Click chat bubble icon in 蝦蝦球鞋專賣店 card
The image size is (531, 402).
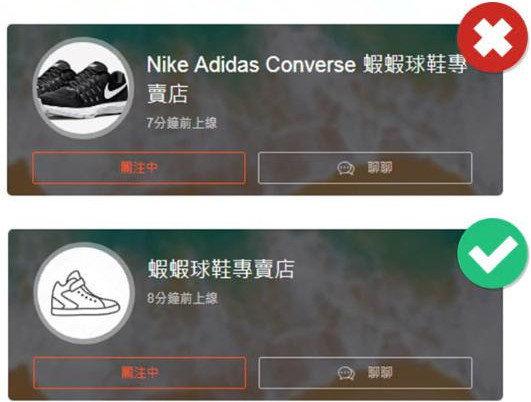pyautogui.click(x=346, y=373)
